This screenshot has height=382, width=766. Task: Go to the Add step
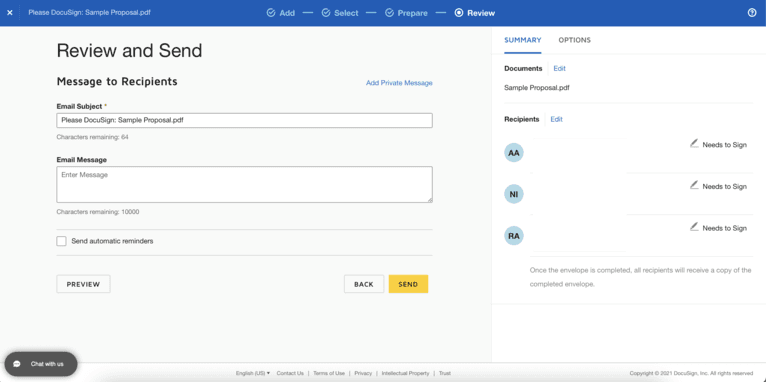281,13
